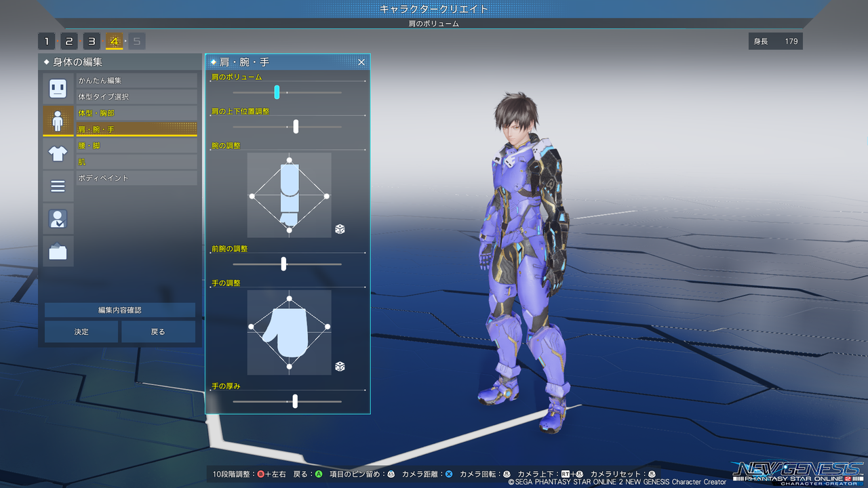The image size is (868, 488).
Task: Click the 戻る button in left panel
Action: [158, 332]
